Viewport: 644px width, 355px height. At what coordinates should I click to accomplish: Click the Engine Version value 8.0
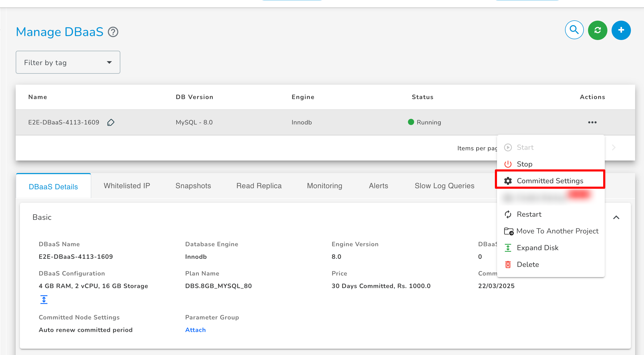[x=336, y=257]
